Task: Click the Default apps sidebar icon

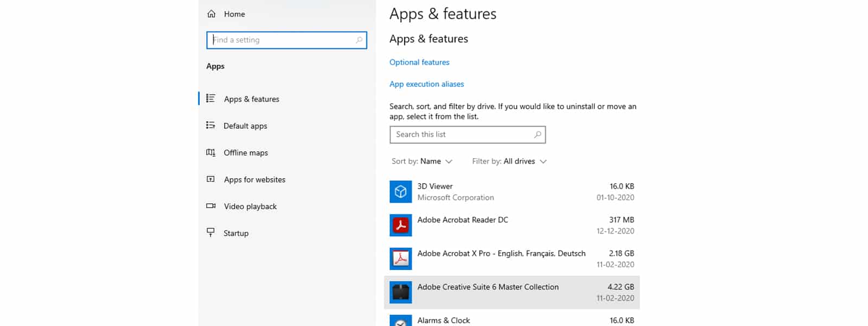Action: pos(210,126)
